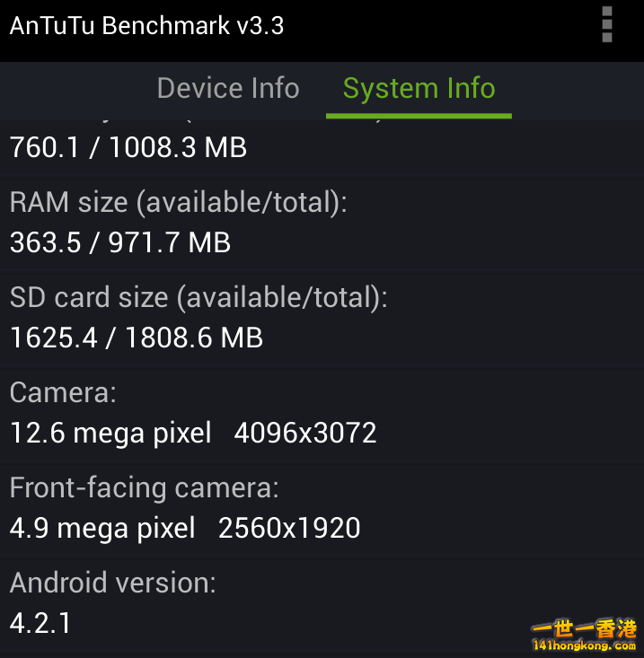Viewport: 644px width, 658px height.
Task: Tap the Android version label
Action: (x=112, y=583)
